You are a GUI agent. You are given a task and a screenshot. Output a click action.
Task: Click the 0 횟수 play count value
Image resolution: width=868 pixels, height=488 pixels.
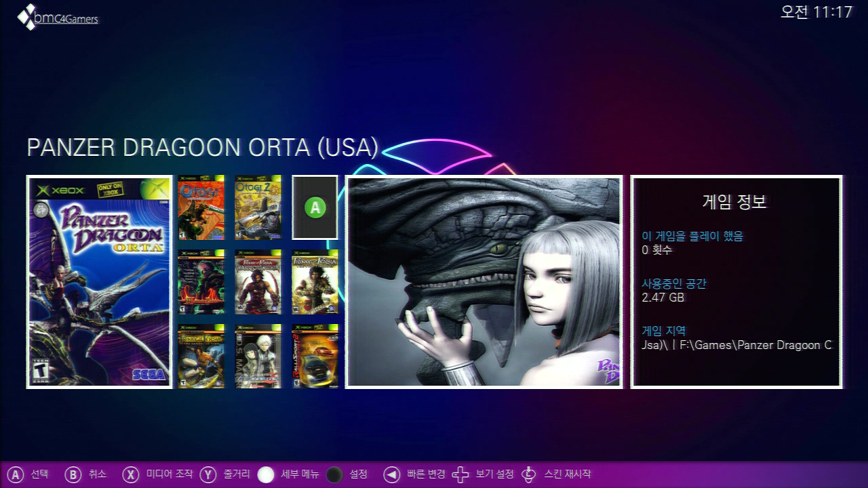(x=656, y=250)
